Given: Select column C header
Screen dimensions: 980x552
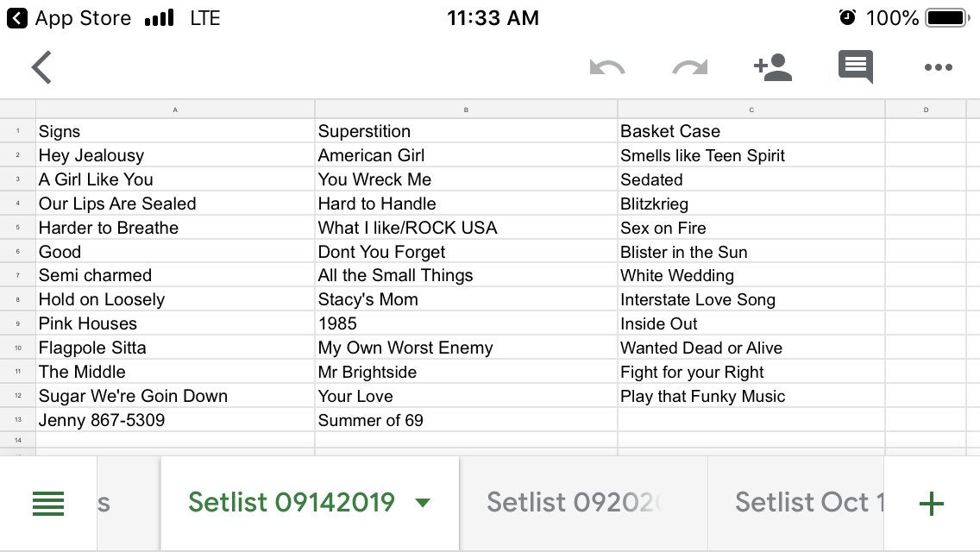Looking at the screenshot, I should [751, 110].
